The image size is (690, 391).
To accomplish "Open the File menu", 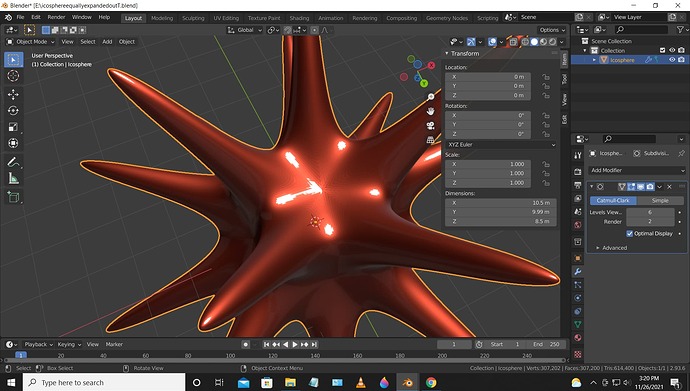I will [x=20, y=17].
